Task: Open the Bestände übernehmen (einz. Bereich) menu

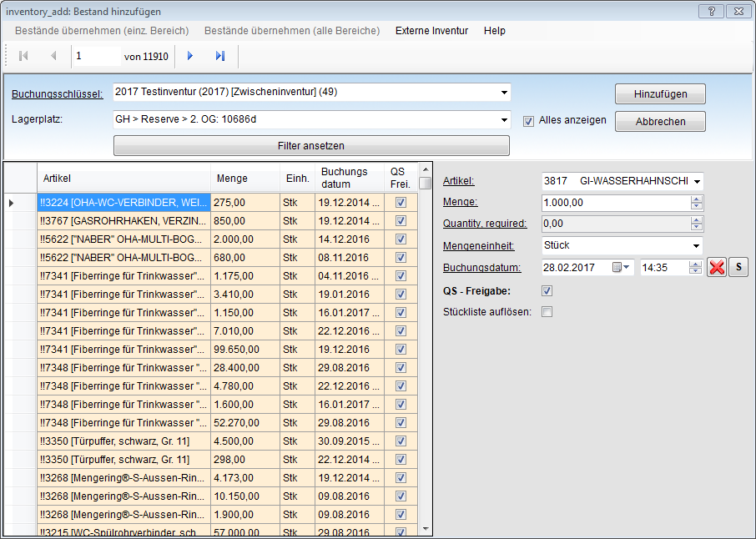Action: click(x=102, y=31)
